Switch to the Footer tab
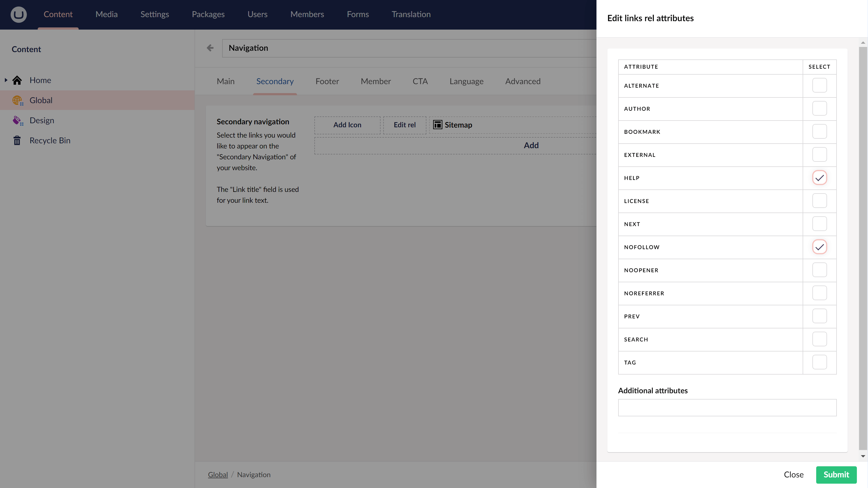 [x=327, y=81]
